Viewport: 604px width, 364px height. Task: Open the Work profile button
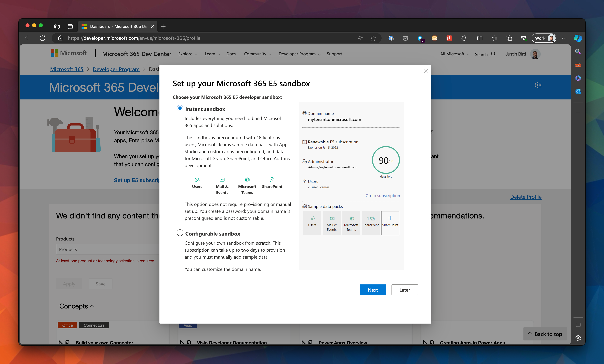click(544, 38)
